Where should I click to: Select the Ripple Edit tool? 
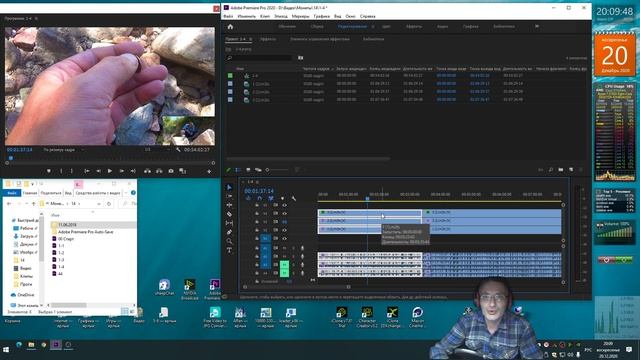click(229, 205)
